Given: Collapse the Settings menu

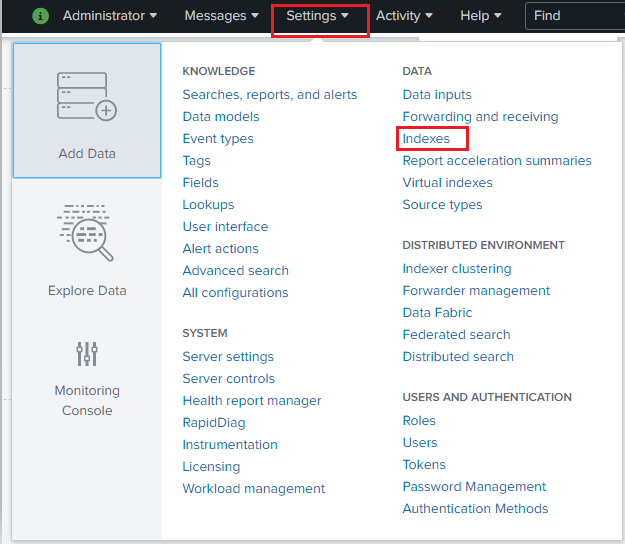Looking at the screenshot, I should click(x=318, y=16).
